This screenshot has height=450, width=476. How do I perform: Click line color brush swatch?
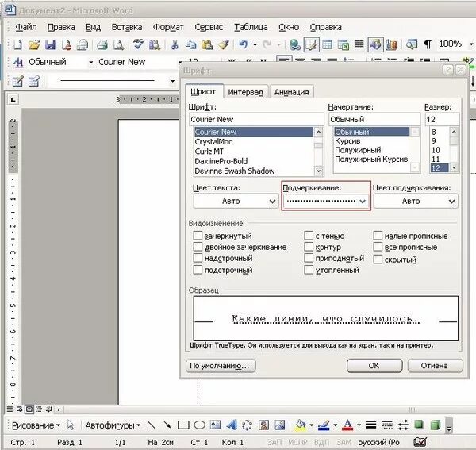[324, 425]
